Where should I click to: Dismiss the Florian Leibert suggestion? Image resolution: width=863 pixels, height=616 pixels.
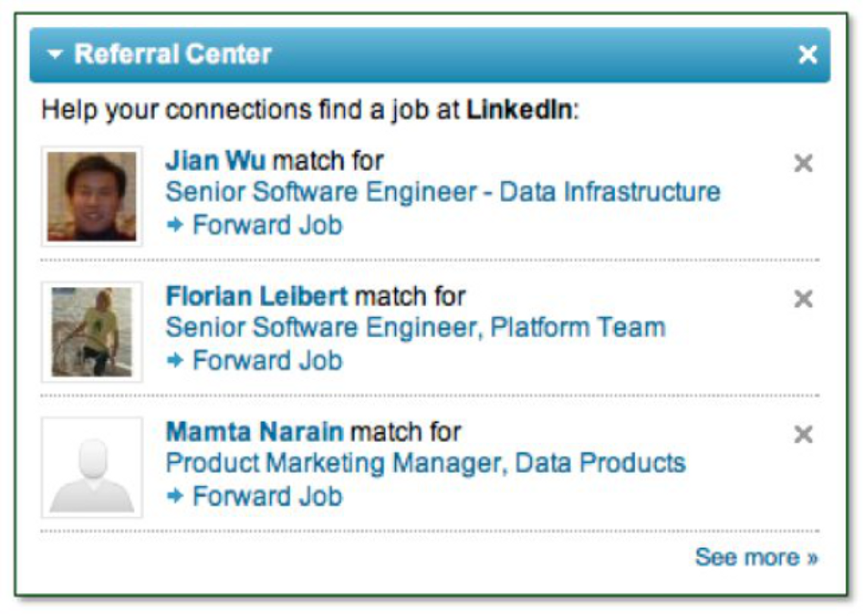coord(803,299)
